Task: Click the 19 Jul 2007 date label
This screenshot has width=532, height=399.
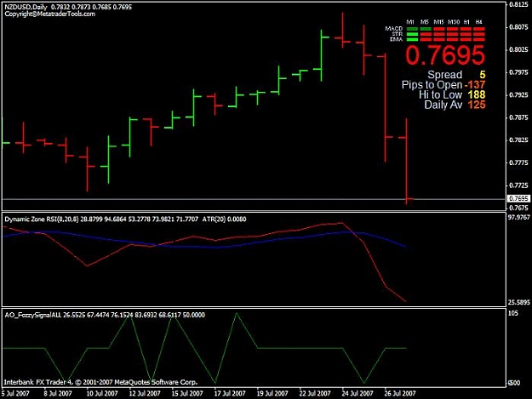Action: [272, 394]
